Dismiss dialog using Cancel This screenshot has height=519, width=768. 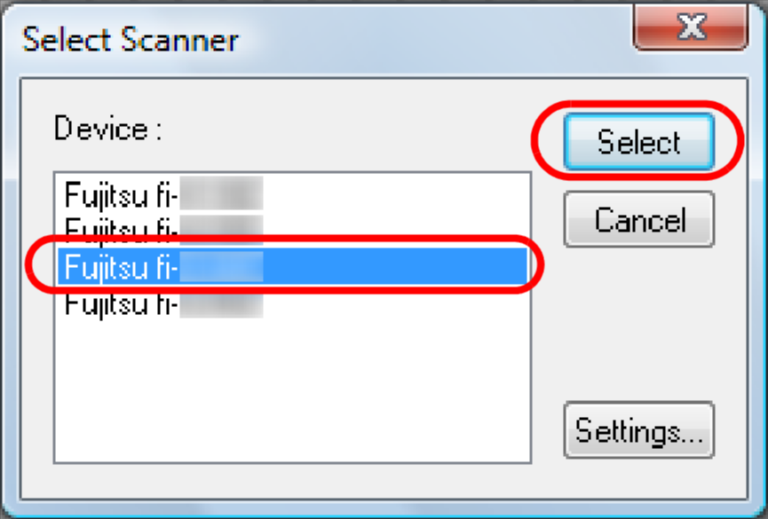(x=638, y=219)
